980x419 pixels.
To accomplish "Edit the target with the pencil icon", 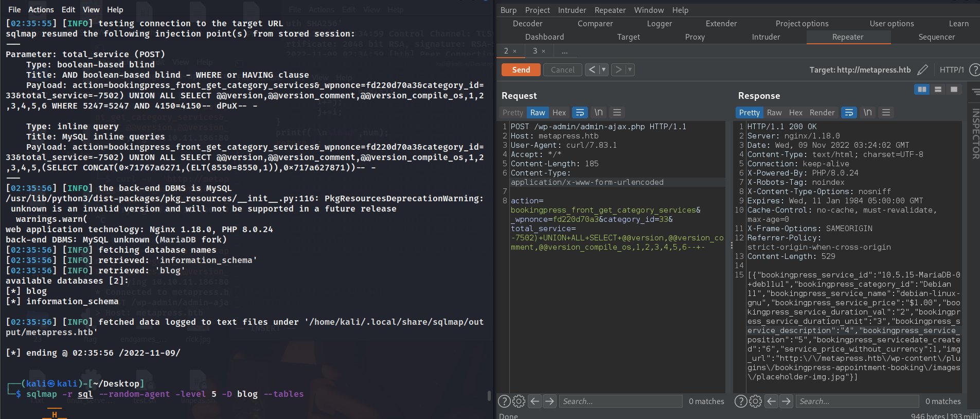I will (923, 69).
